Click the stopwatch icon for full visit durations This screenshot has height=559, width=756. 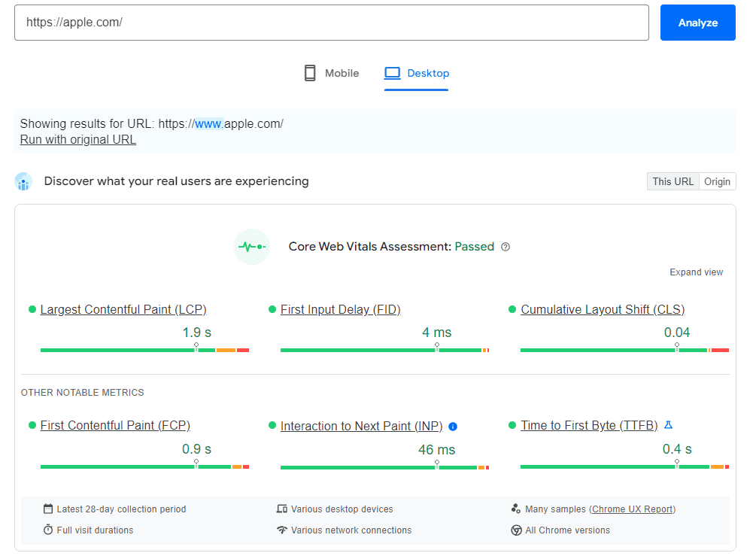coord(50,530)
